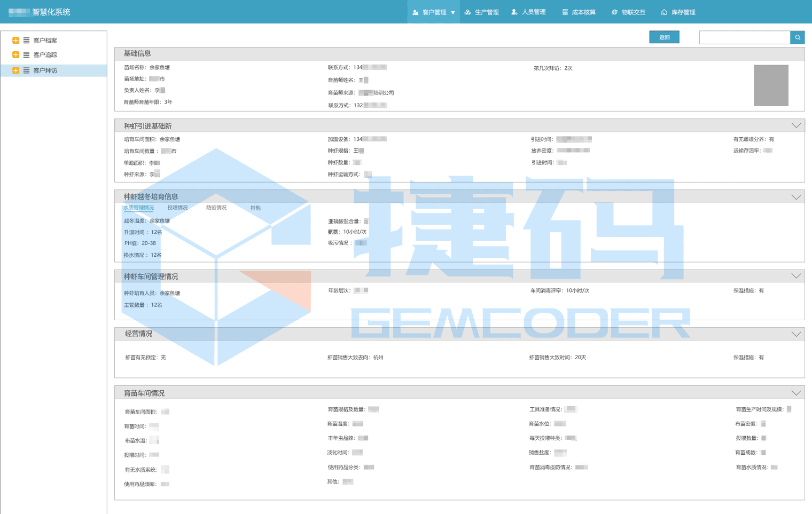Image resolution: width=812 pixels, height=514 pixels.
Task: Collapse the 种虾越冬培育信息 section chevron
Action: click(x=796, y=197)
